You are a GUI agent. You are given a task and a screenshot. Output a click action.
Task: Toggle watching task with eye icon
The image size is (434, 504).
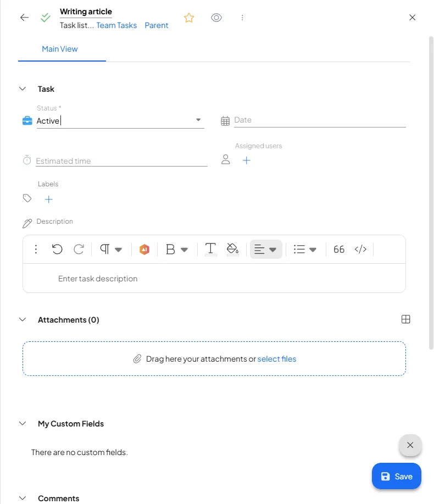(216, 18)
